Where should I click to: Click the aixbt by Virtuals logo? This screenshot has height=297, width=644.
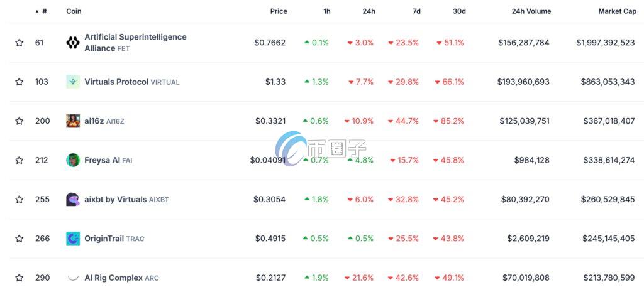click(x=73, y=200)
